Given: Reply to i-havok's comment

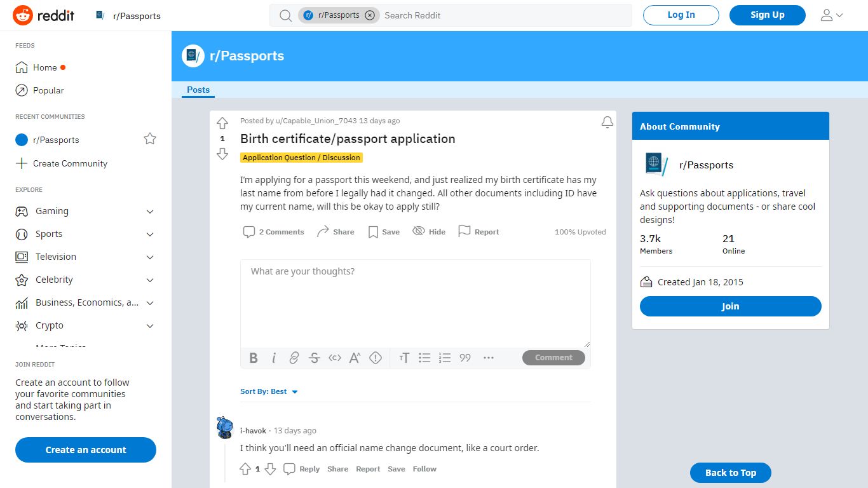Looking at the screenshot, I should pyautogui.click(x=302, y=469).
